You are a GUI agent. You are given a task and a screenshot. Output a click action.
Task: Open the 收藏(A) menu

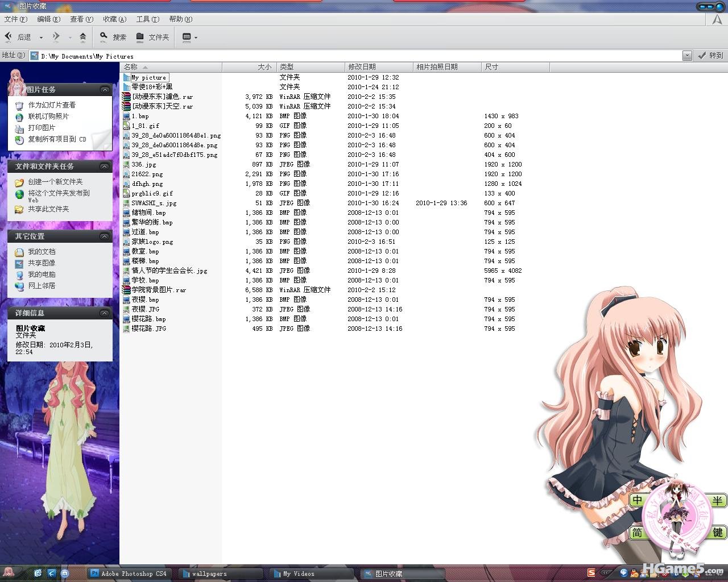(x=114, y=19)
